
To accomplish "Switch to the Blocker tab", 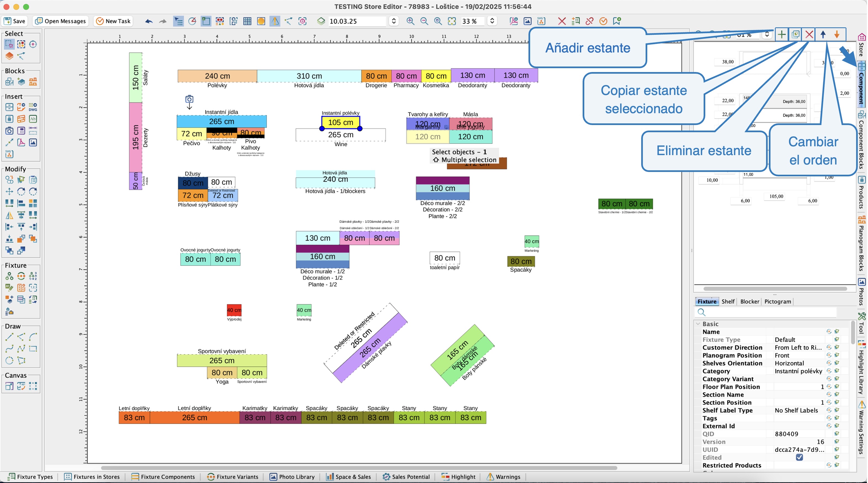I will click(750, 302).
